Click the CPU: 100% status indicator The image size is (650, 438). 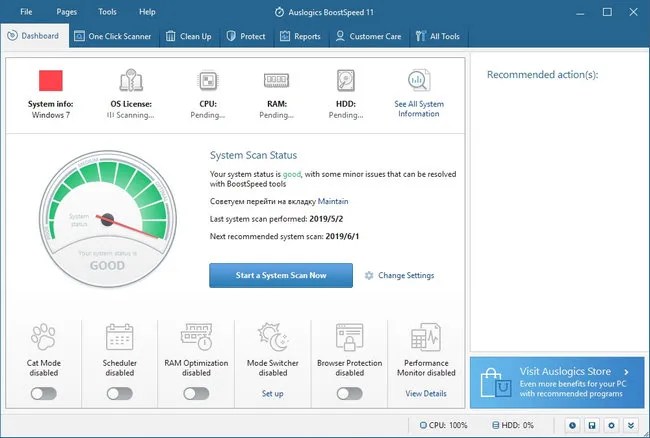tap(444, 425)
